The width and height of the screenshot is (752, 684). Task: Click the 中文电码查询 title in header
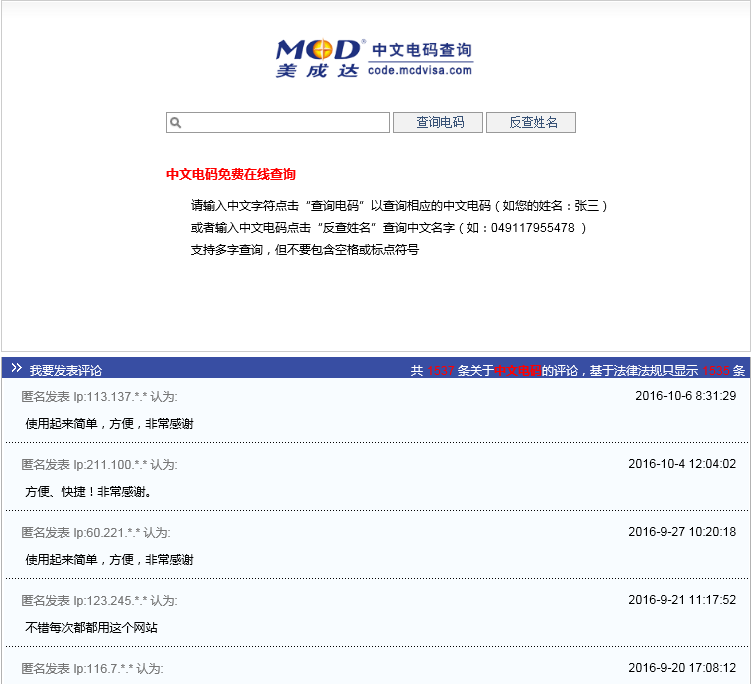[422, 49]
